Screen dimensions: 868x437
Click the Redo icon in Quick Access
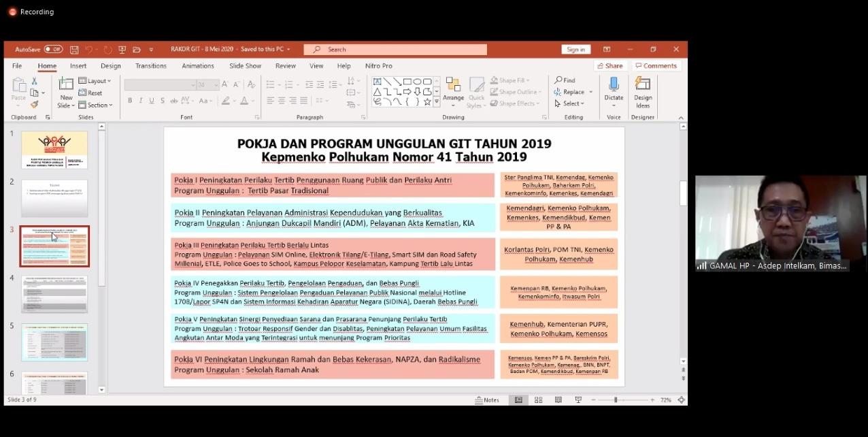tap(107, 50)
